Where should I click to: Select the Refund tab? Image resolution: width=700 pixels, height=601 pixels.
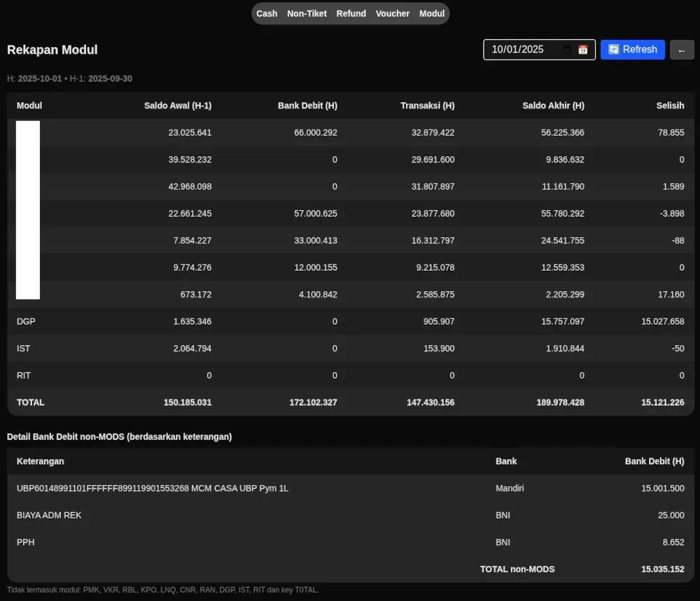(351, 13)
